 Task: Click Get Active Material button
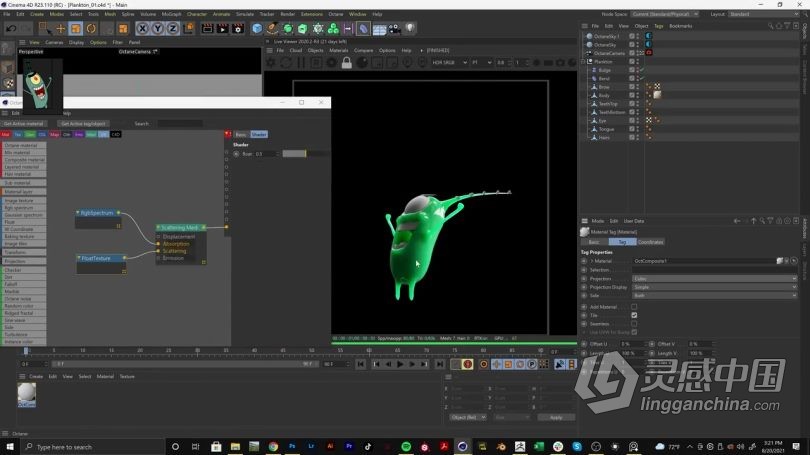point(24,124)
